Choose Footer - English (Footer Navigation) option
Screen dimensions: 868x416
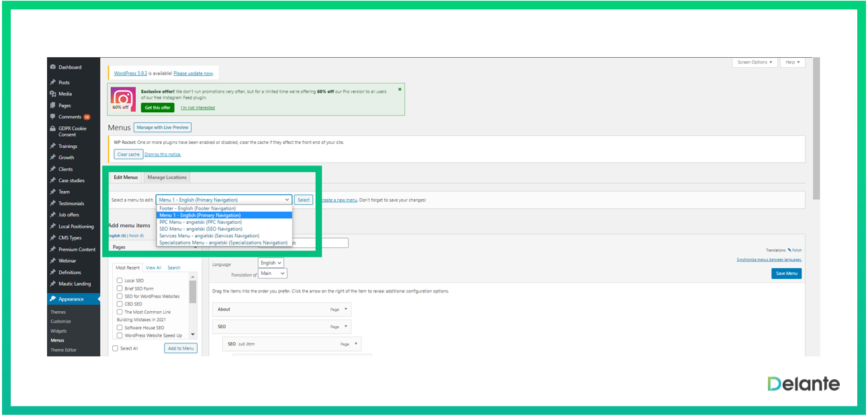[224, 208]
